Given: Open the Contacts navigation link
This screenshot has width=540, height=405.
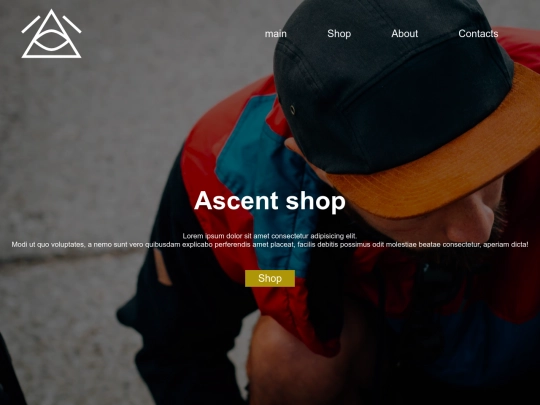Looking at the screenshot, I should (x=478, y=33).
